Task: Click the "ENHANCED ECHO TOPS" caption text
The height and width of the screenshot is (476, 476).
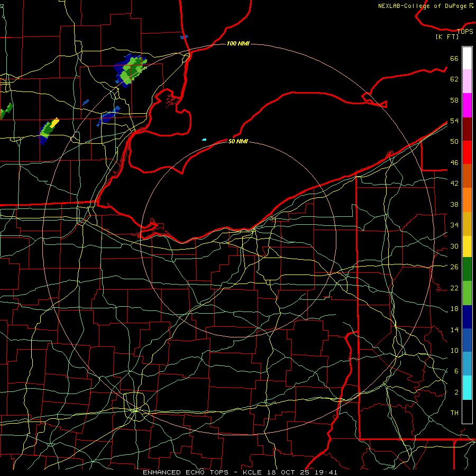Action: [187, 472]
